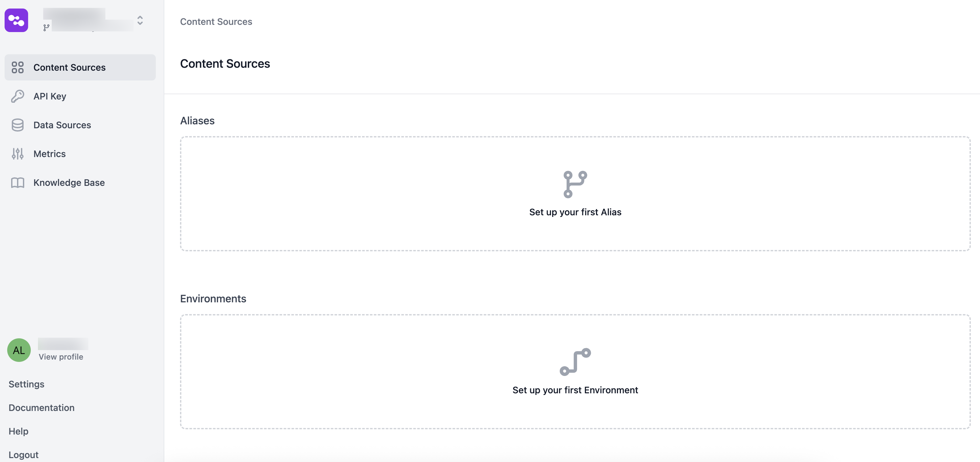
Task: Click the purple app logo icon
Action: click(16, 20)
